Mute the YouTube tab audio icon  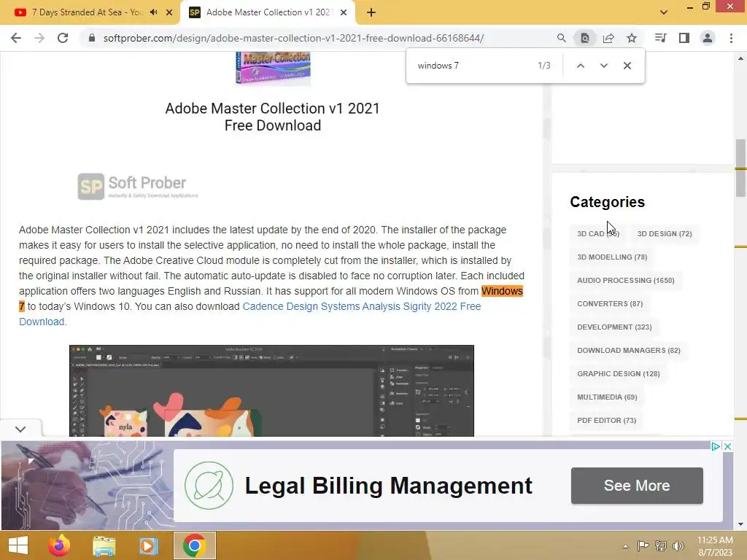pos(153,12)
